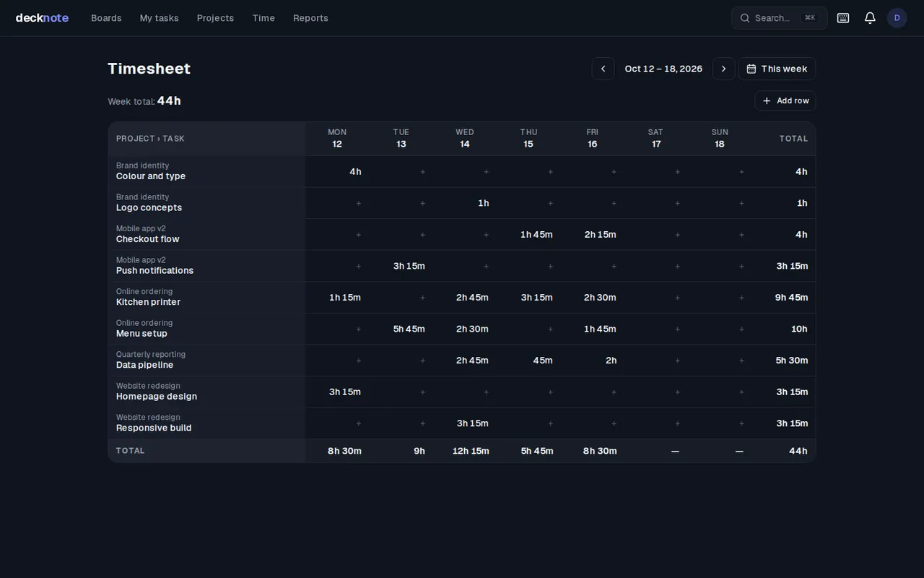Edit Push notifications Tuesday 3h 15m entry

tap(409, 266)
